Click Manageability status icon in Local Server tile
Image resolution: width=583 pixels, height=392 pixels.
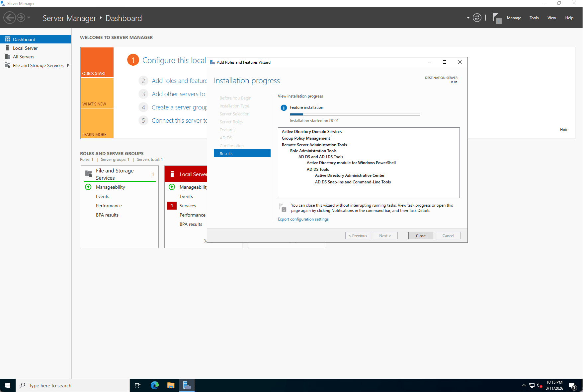(x=172, y=187)
